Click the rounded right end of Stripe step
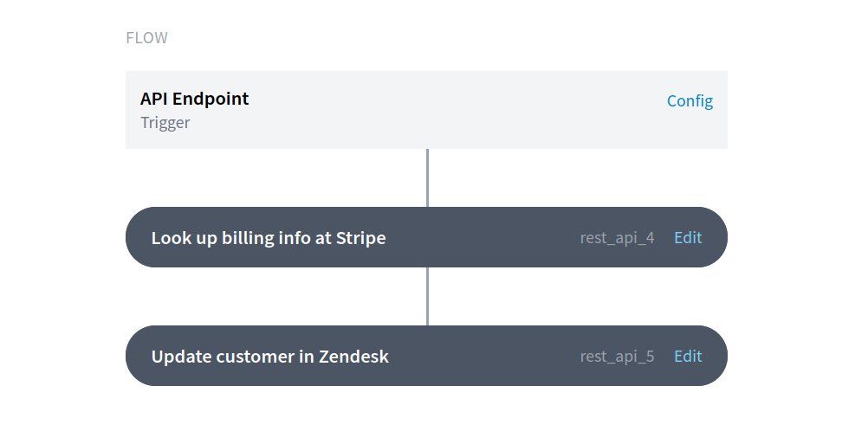Viewport: 868px width, 444px height. [x=716, y=238]
